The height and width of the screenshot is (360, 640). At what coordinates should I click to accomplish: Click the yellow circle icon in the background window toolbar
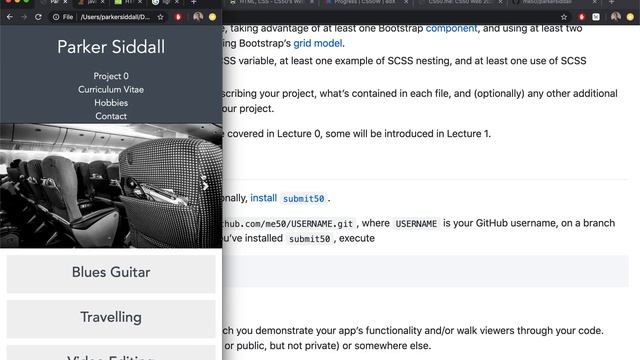(630, 17)
